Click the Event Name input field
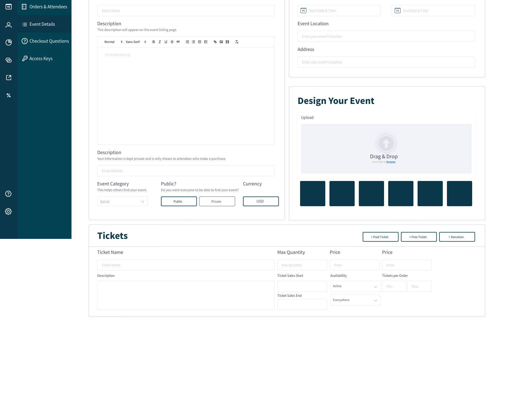Viewport: 532px width, 416px height. coord(186,11)
